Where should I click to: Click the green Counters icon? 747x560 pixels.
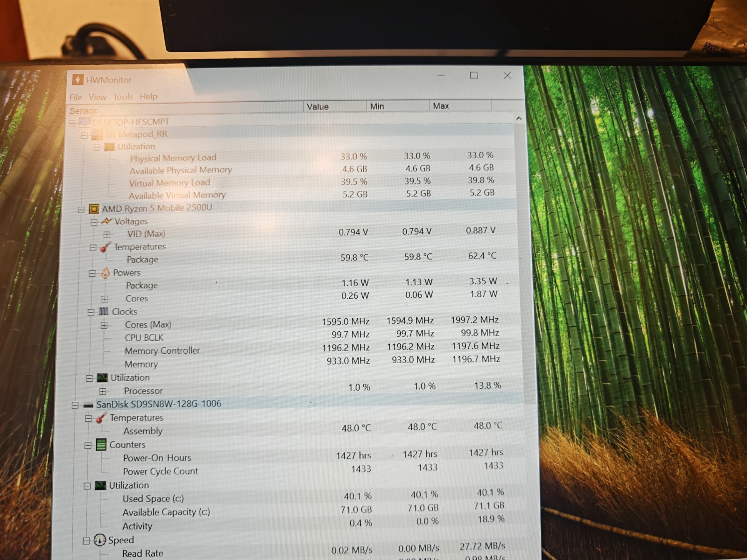tap(101, 445)
